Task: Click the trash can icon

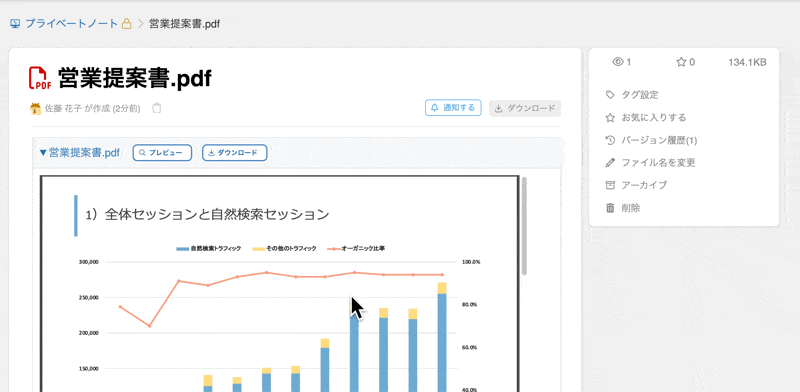Action: [610, 208]
